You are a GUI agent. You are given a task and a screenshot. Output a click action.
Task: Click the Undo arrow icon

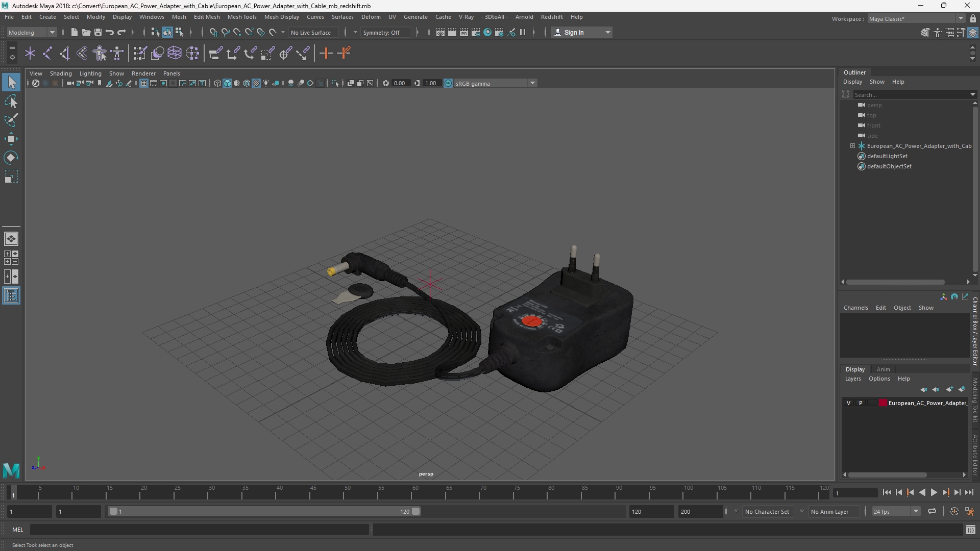(110, 32)
